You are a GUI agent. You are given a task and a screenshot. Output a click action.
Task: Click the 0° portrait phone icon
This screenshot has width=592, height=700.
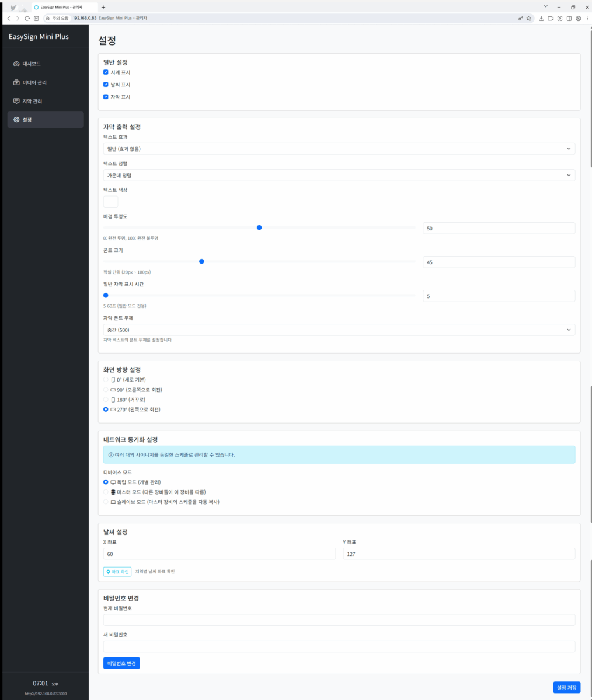pos(113,380)
